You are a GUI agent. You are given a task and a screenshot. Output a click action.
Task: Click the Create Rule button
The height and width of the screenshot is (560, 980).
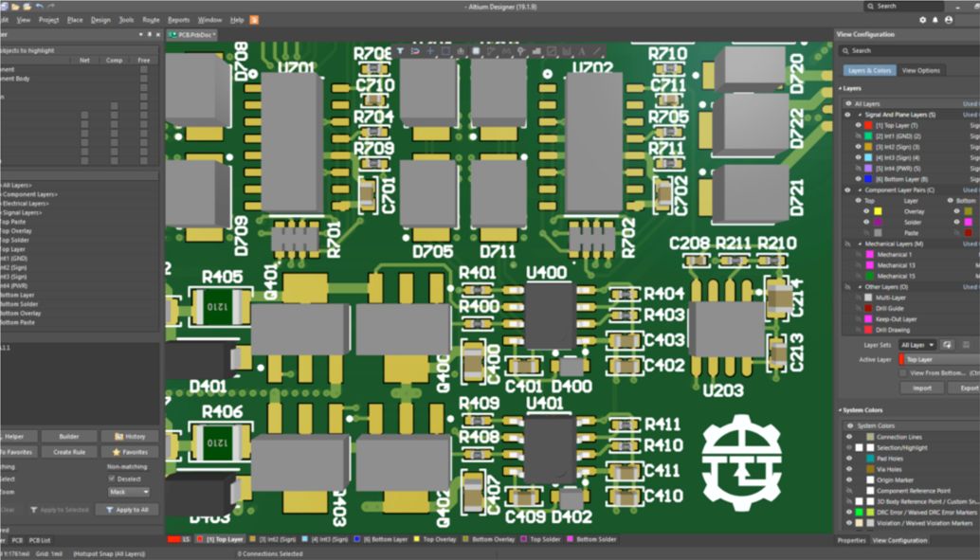coord(69,452)
